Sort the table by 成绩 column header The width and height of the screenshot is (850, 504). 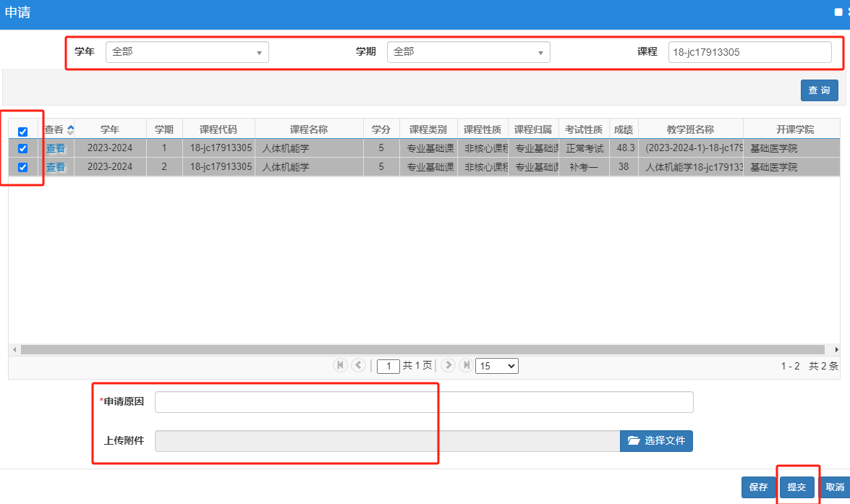click(623, 130)
